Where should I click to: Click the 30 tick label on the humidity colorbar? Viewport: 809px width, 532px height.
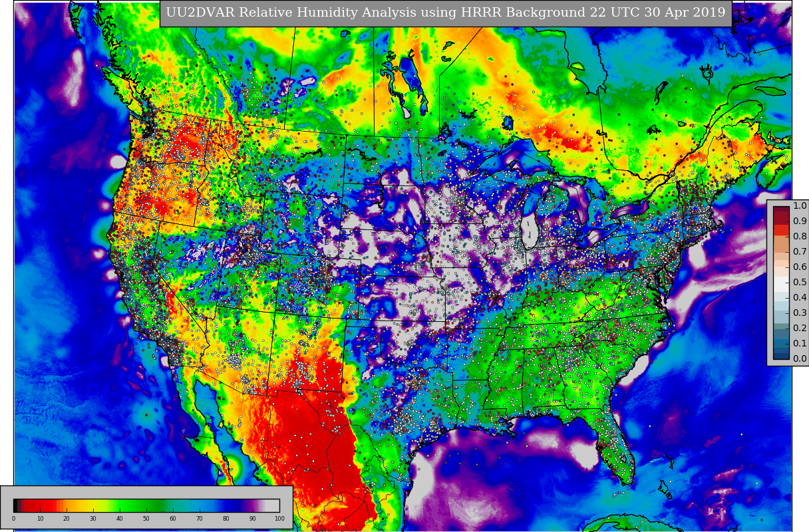coord(93,519)
